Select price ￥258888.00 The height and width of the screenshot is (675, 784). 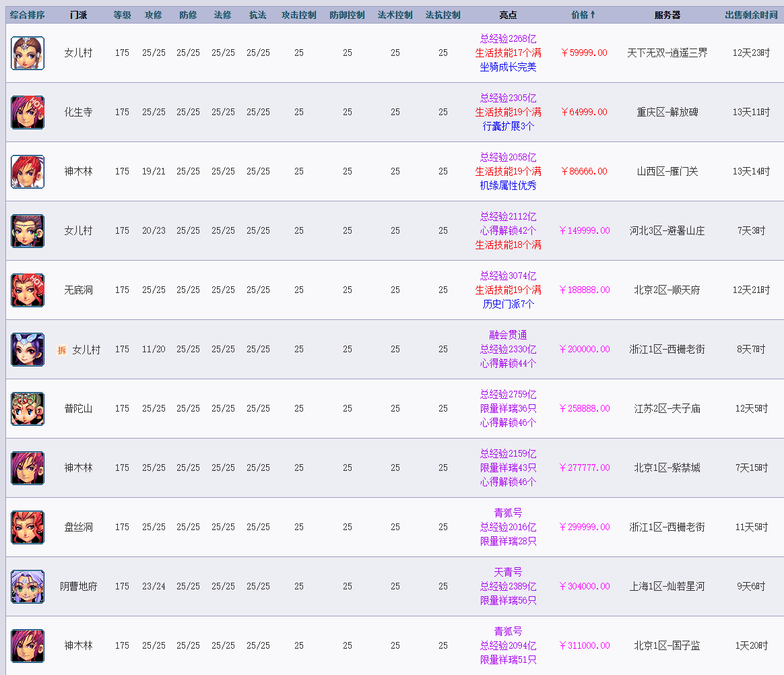[584, 408]
